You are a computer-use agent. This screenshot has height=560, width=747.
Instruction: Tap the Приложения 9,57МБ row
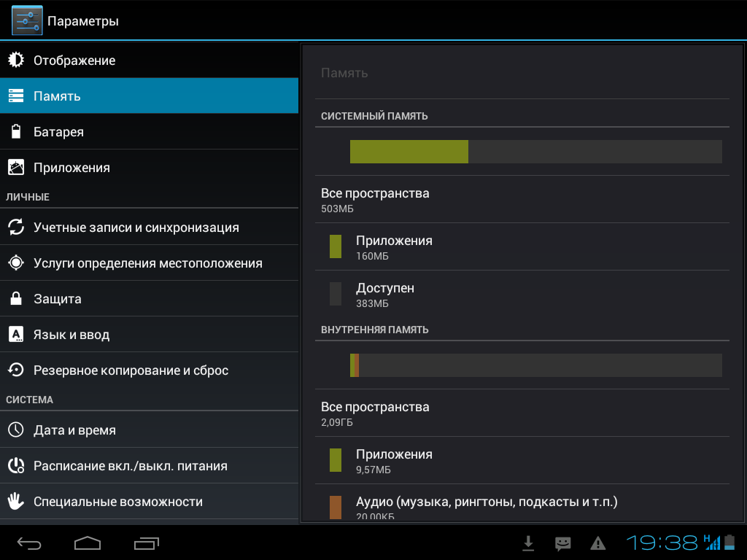pos(522,460)
